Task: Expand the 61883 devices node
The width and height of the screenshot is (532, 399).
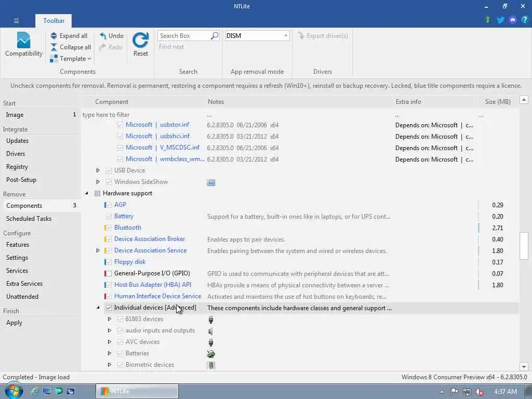Action: tap(109, 319)
